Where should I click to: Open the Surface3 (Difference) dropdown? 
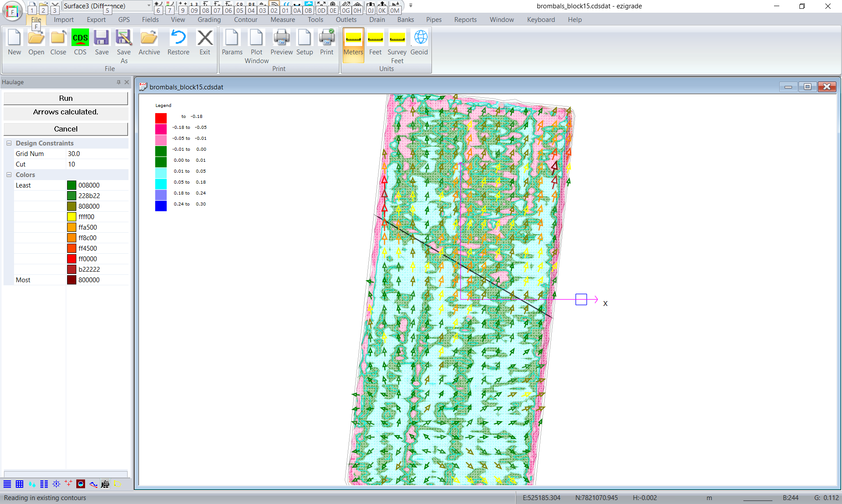pos(149,6)
